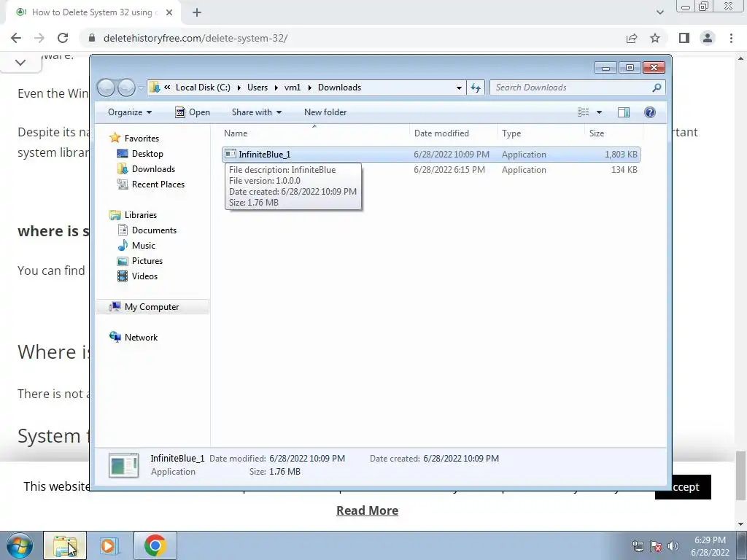Click New folder in the toolbar
This screenshot has width=747, height=560.
click(325, 112)
